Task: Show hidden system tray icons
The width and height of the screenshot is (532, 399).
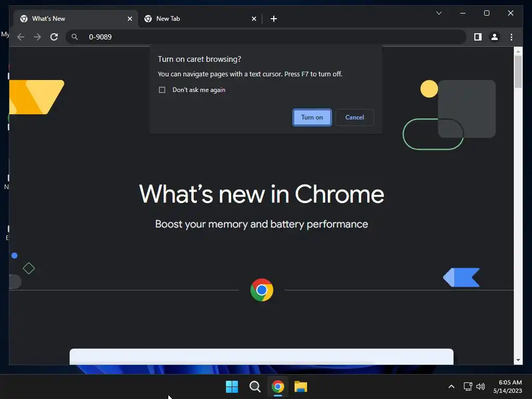Action: 451,387
